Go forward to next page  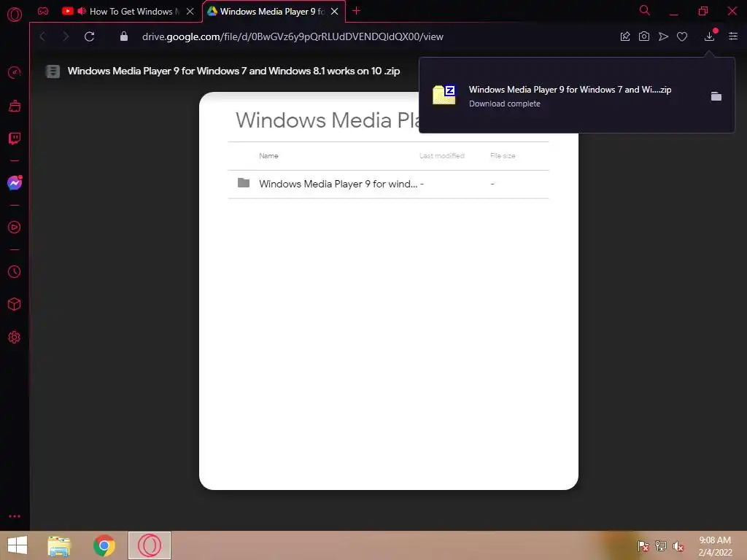pos(66,36)
